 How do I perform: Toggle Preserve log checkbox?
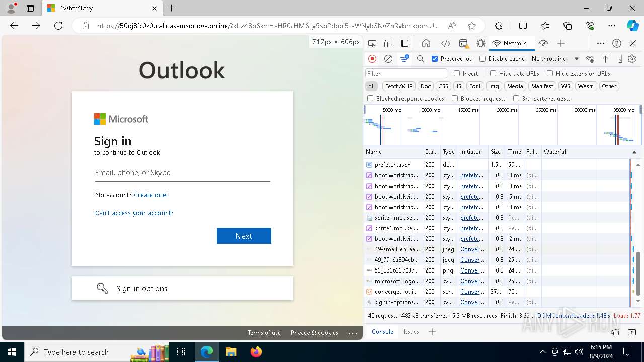click(435, 59)
